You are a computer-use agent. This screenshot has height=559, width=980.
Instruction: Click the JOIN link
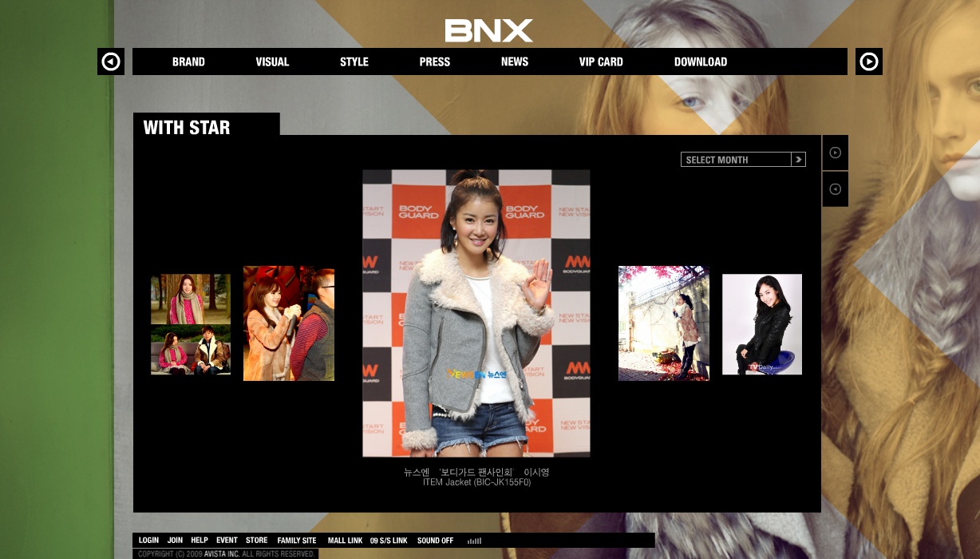(175, 541)
